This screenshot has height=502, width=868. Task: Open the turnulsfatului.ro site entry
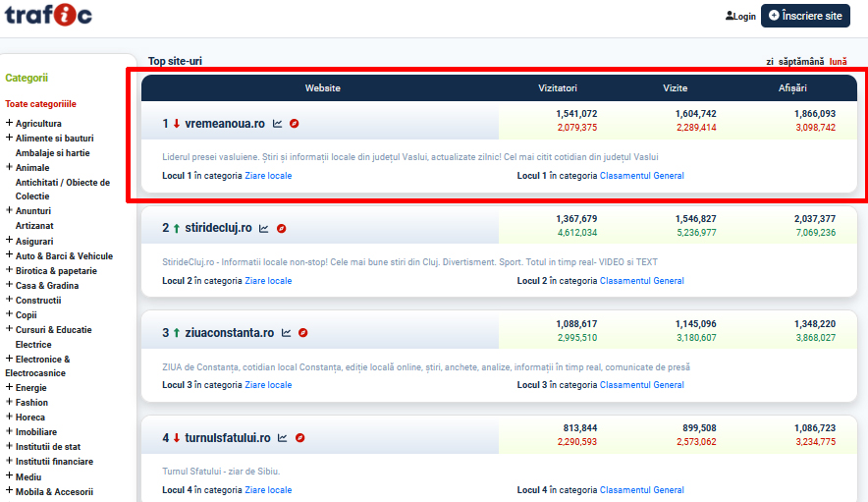coord(228,438)
